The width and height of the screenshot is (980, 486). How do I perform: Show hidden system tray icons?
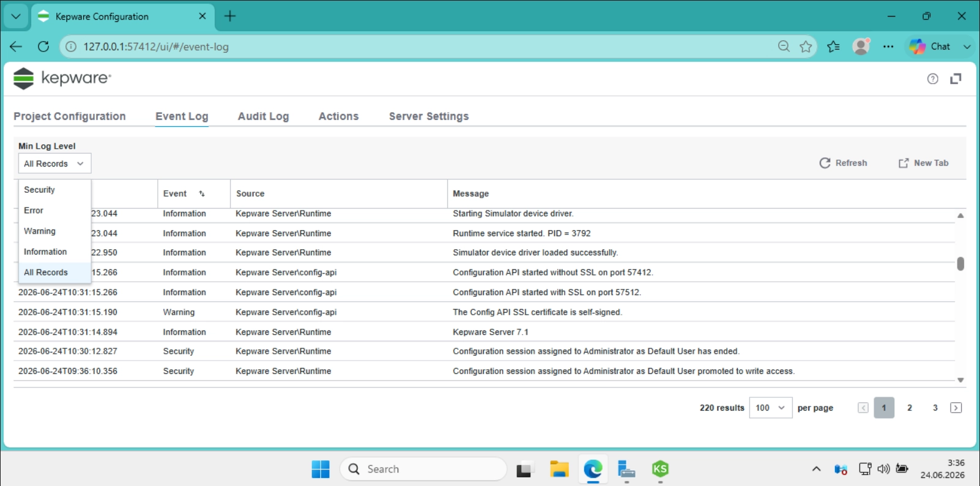coord(816,469)
